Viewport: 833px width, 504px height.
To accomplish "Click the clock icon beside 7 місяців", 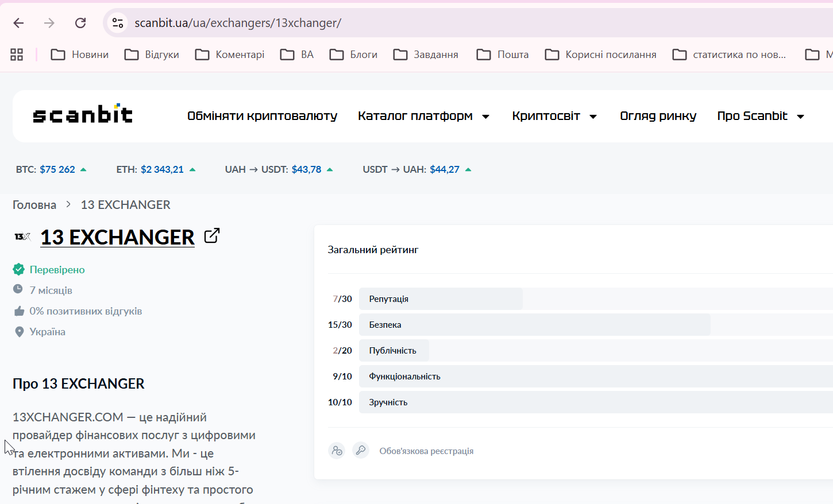I will click(18, 289).
